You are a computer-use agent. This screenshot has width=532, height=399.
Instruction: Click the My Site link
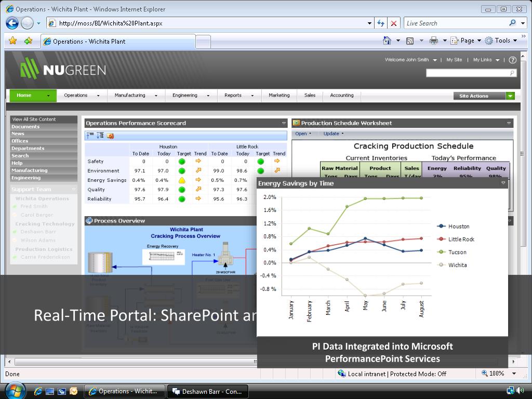coord(454,60)
